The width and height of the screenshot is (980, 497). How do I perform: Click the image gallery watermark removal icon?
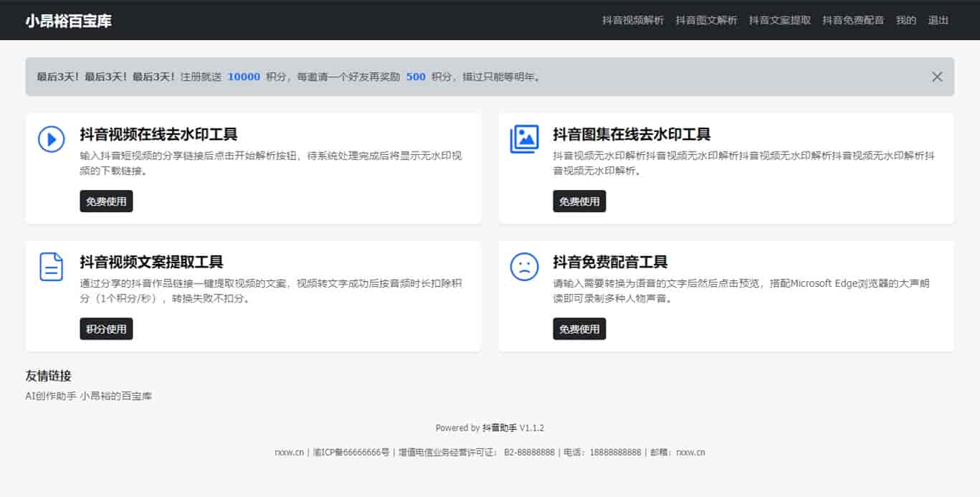pos(524,139)
